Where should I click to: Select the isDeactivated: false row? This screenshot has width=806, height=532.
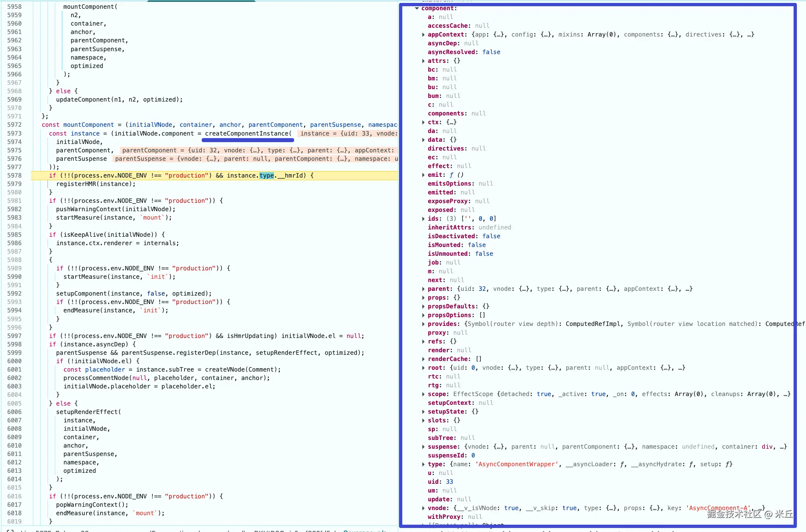[x=464, y=236]
